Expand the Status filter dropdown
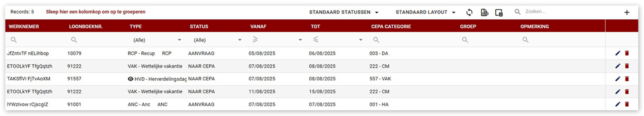644x116 pixels. point(240,40)
